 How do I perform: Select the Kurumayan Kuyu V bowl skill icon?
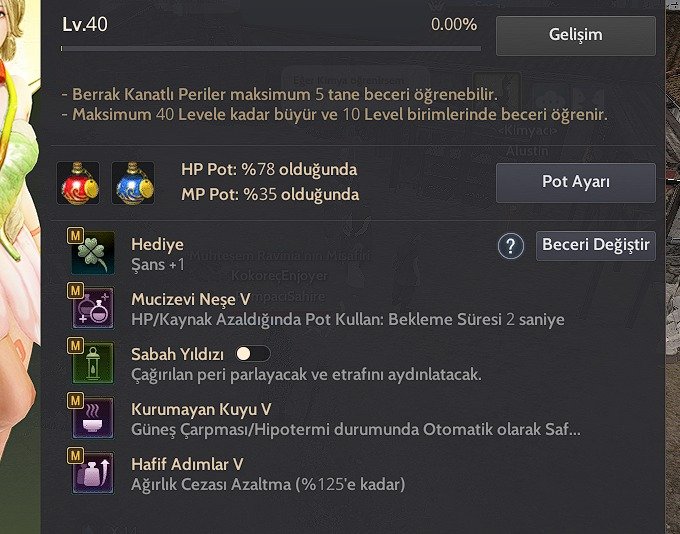93,418
